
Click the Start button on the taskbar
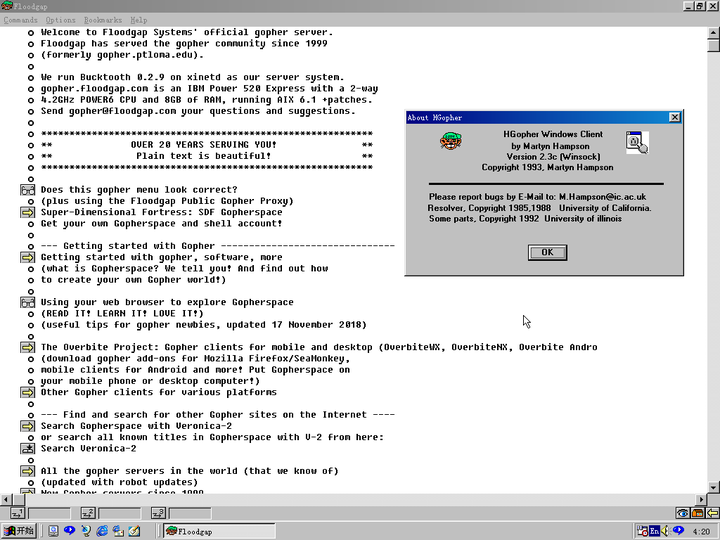pos(19,531)
